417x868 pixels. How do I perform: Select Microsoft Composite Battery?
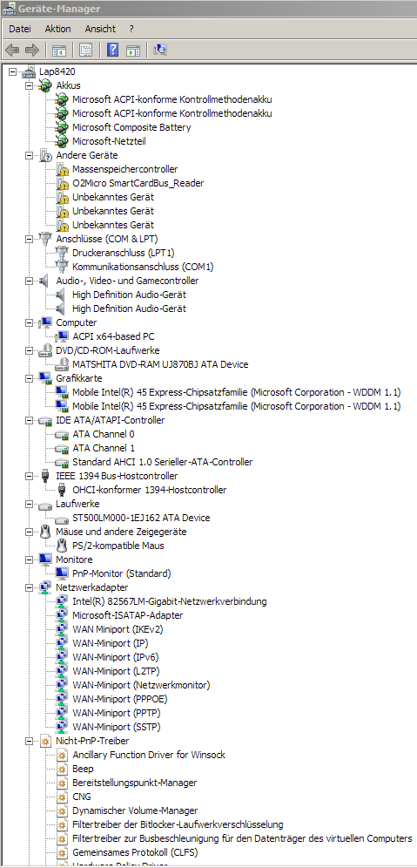131,127
